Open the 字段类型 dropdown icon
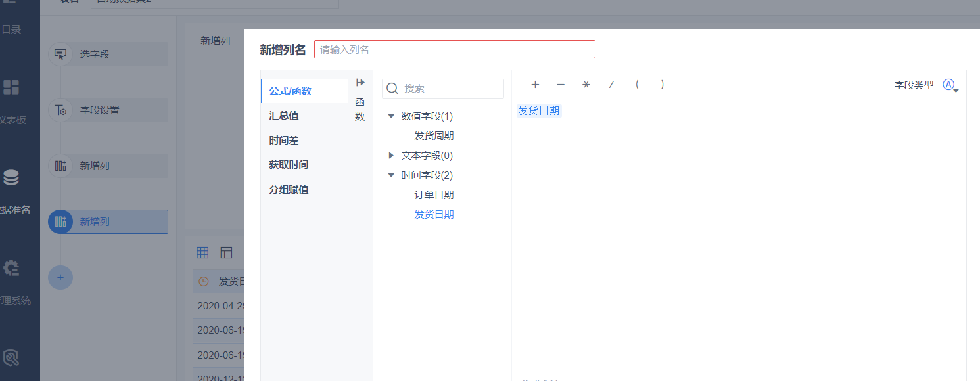This screenshot has width=980, height=381. coord(950,85)
